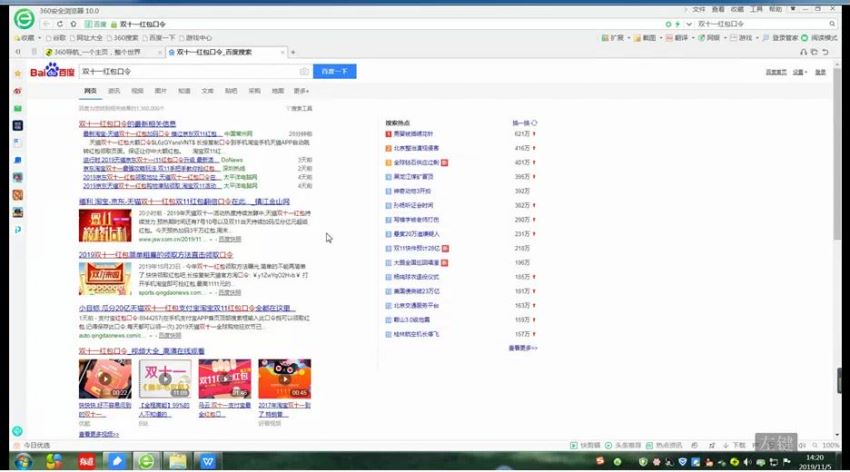Viewport: 850px width, 472px height.
Task: Open the 网址大全 bookmark
Action: [x=86, y=38]
